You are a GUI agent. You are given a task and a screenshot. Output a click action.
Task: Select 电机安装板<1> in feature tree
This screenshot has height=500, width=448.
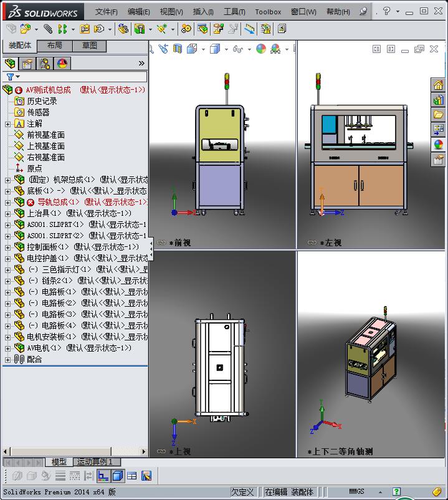pos(88,337)
